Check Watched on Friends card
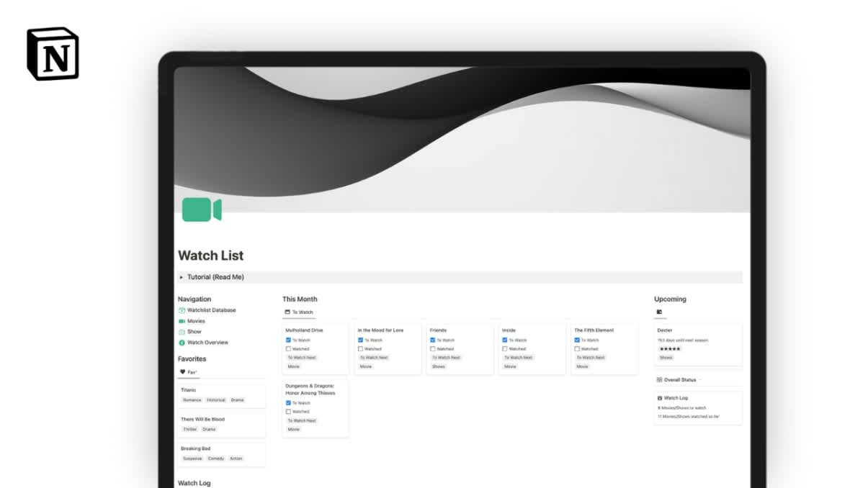 point(433,349)
